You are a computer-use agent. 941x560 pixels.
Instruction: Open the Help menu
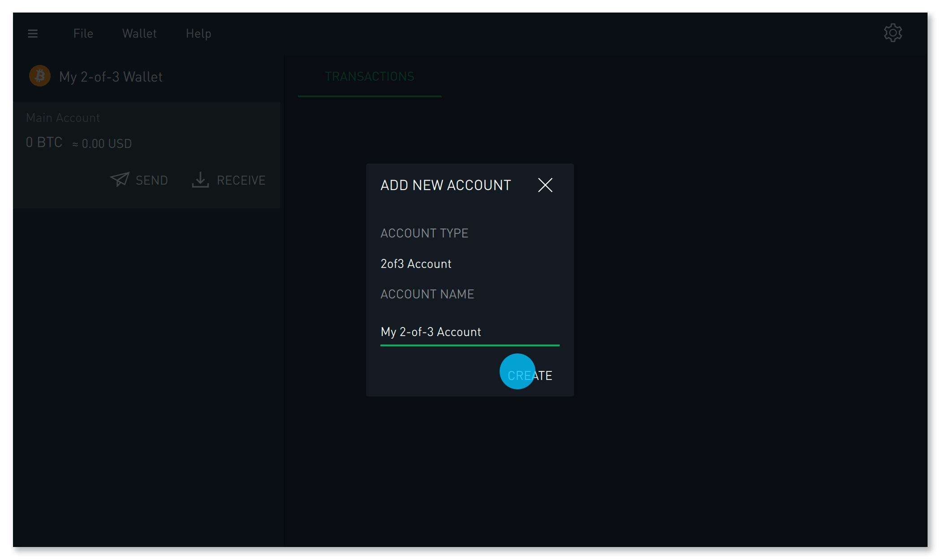click(199, 34)
